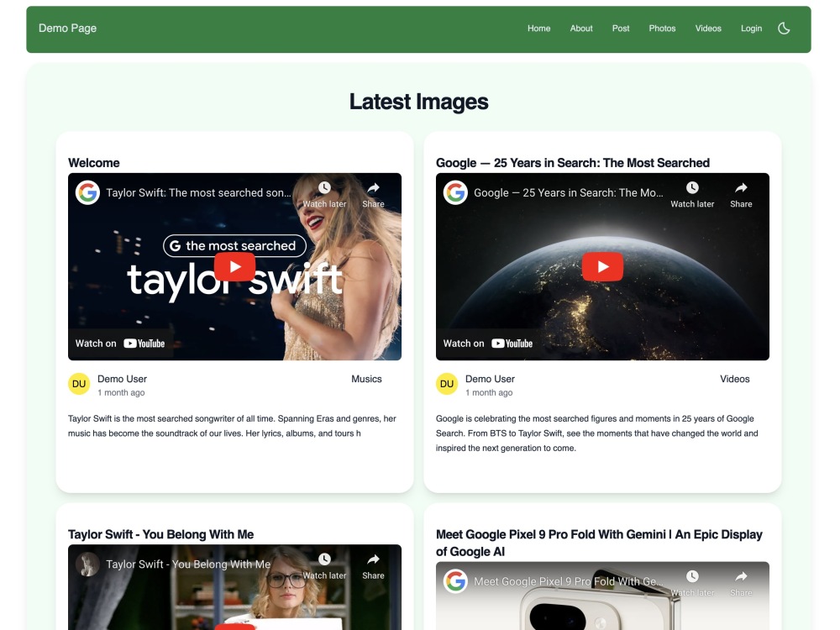Image resolution: width=840 pixels, height=630 pixels.
Task: Click Demo User name on the Google 25 Years card
Action: pos(490,379)
